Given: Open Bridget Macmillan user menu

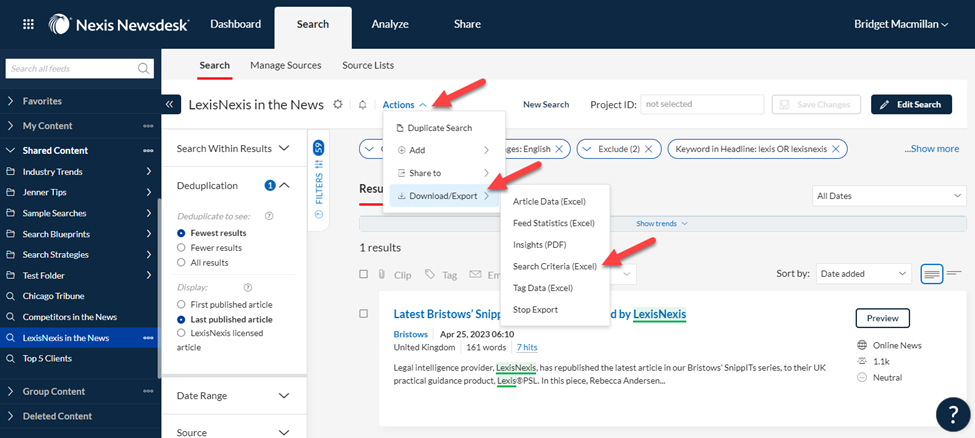Looking at the screenshot, I should click(901, 24).
